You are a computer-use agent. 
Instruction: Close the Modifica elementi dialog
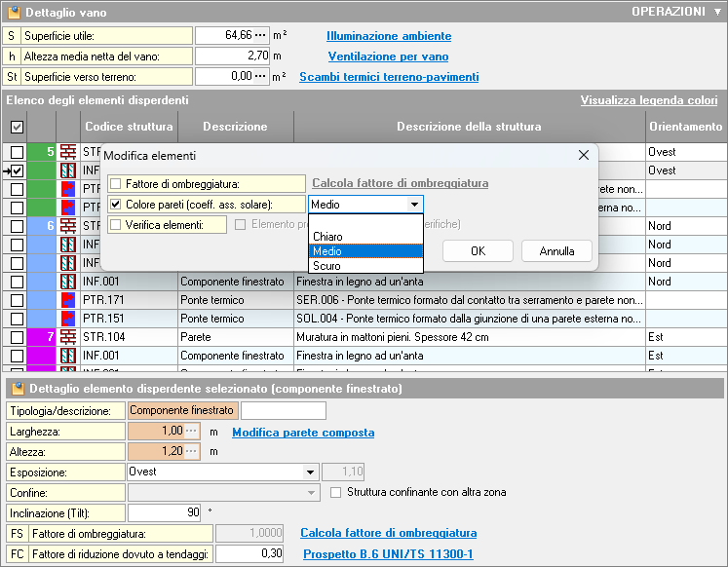[x=584, y=155]
